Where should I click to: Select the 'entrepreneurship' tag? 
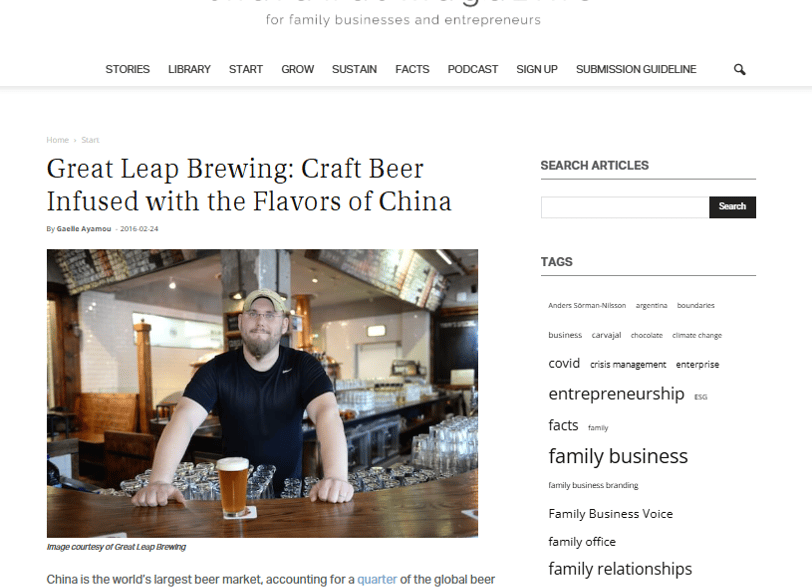(616, 394)
